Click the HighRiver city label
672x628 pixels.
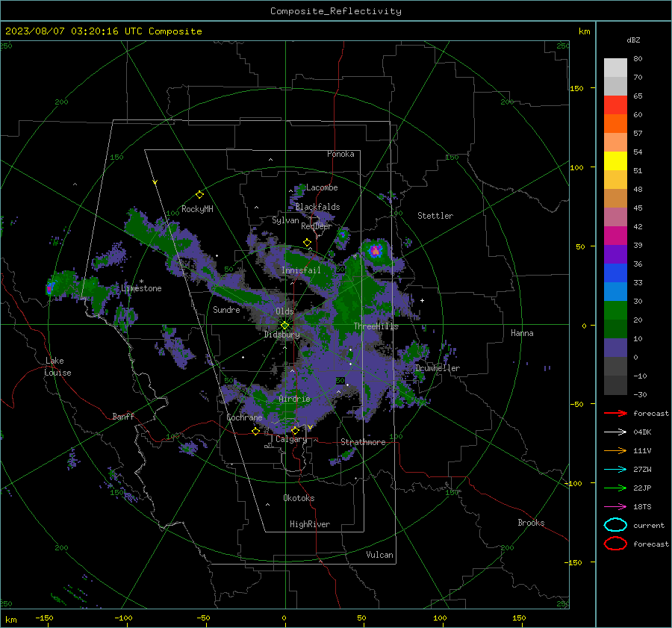pos(310,524)
